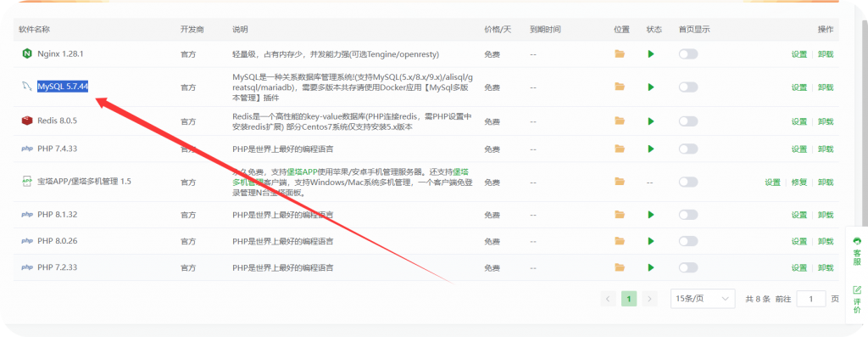Screen dimensions: 868x337
Task: Open folder location for 宝塔APP row
Action: click(620, 182)
